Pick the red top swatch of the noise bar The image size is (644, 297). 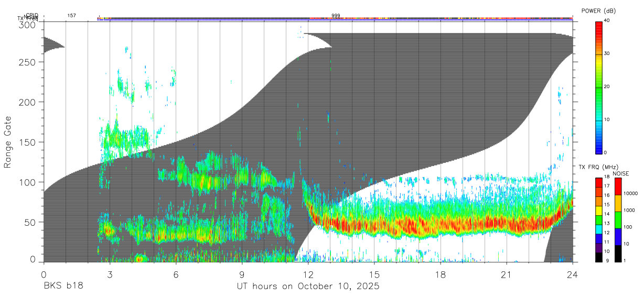(618, 186)
